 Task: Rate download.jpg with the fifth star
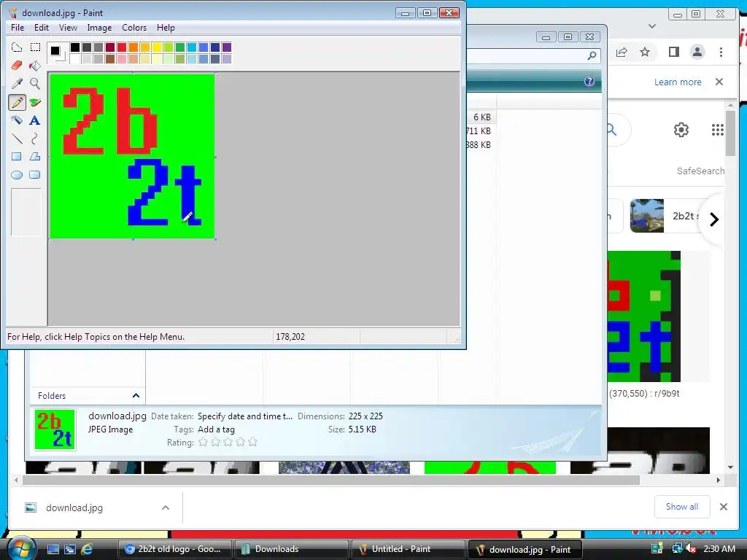coord(253,443)
